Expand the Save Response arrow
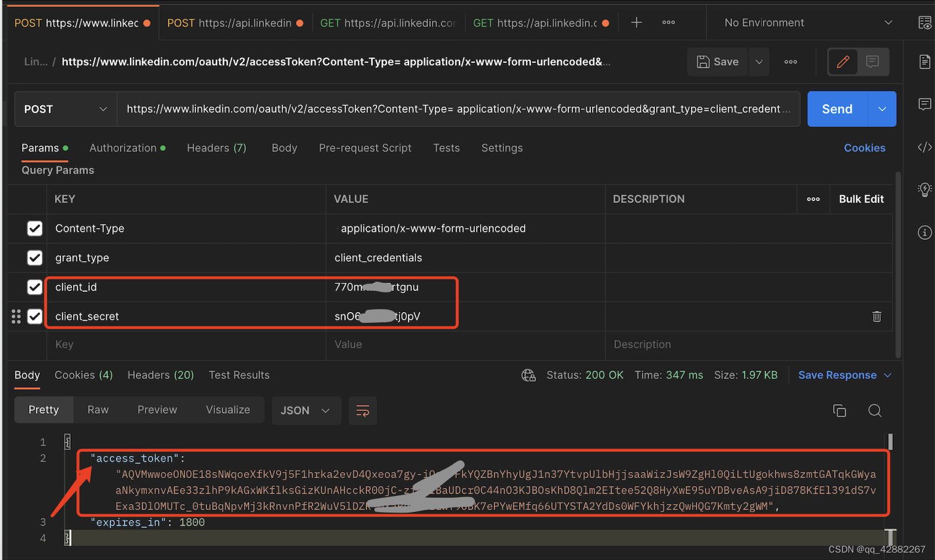This screenshot has width=935, height=560. pos(888,375)
